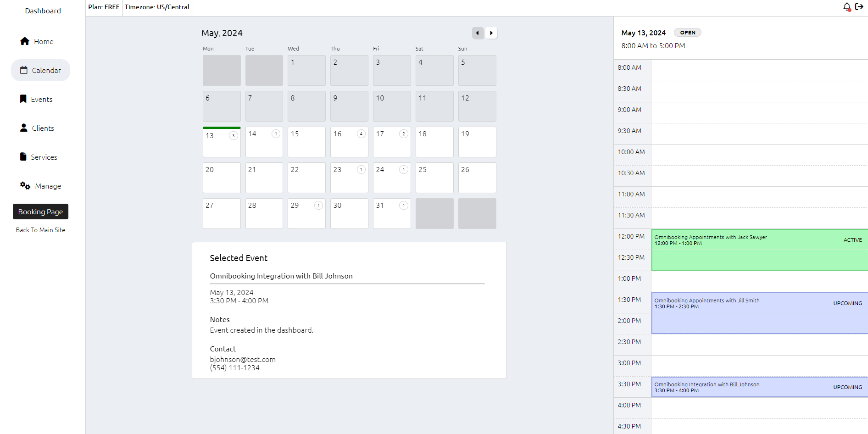Screen dimensions: 868x434
Task: Click the Home house icon
Action: (25, 41)
